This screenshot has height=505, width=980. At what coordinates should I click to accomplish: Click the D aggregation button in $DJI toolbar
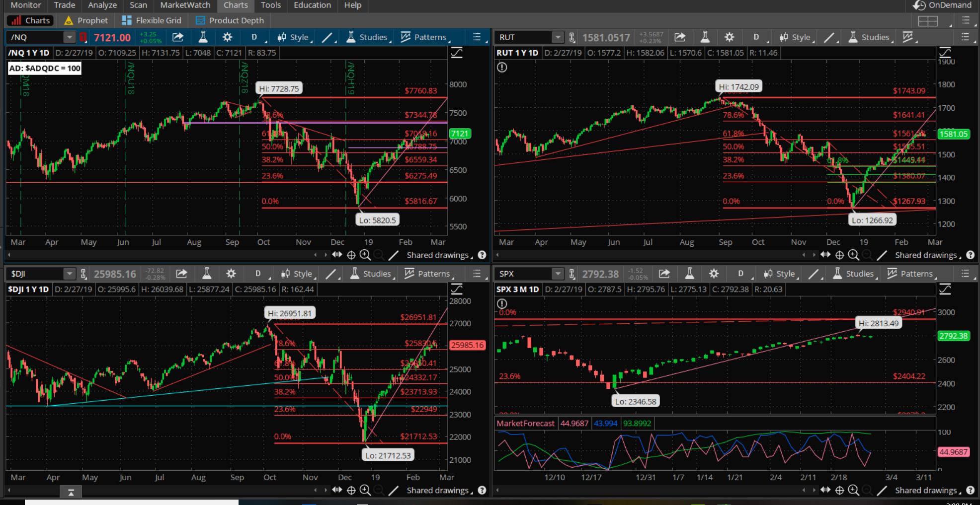click(x=259, y=274)
